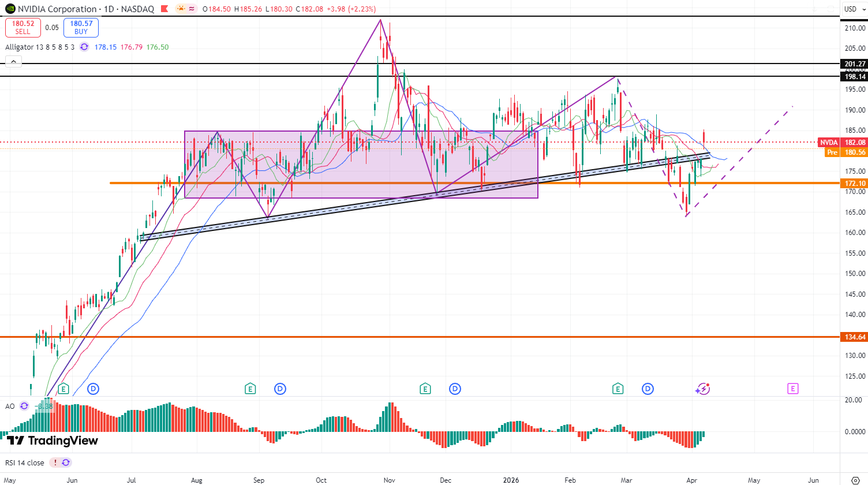Open the NVIDIA Corporation symbol title
The image size is (868, 485).
point(57,9)
